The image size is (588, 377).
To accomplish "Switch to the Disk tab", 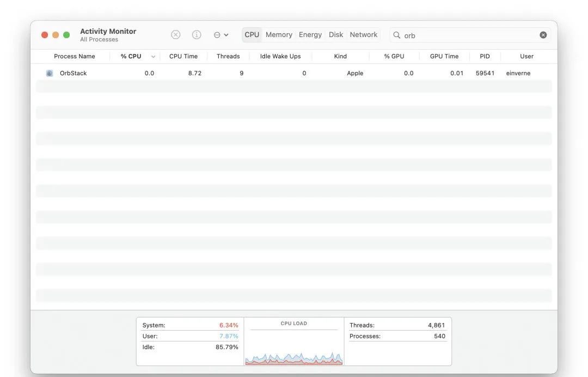I will coord(335,35).
